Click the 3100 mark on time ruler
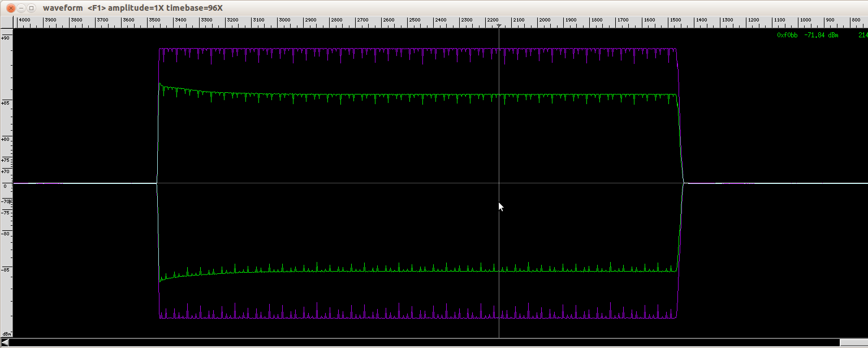The height and width of the screenshot is (348, 868). coord(258,20)
